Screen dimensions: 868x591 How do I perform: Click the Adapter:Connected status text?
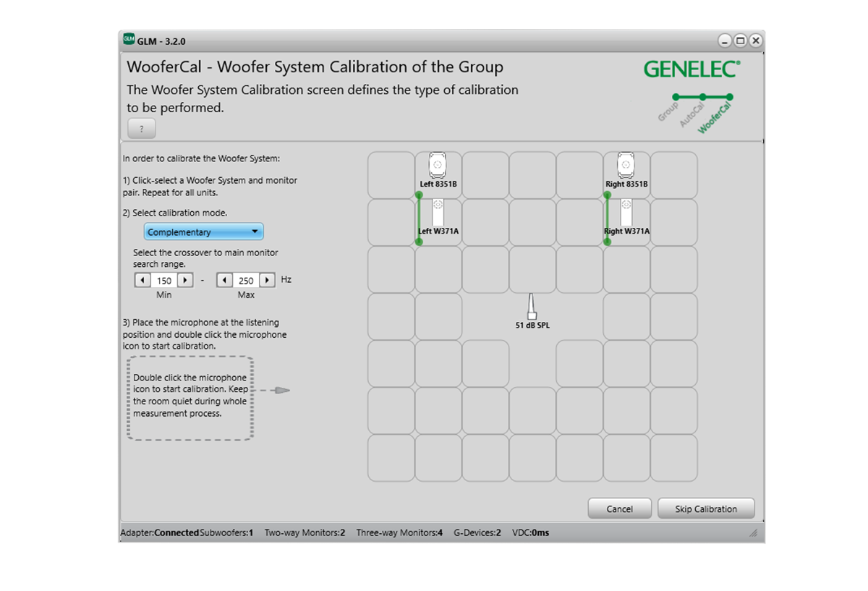[x=159, y=533]
